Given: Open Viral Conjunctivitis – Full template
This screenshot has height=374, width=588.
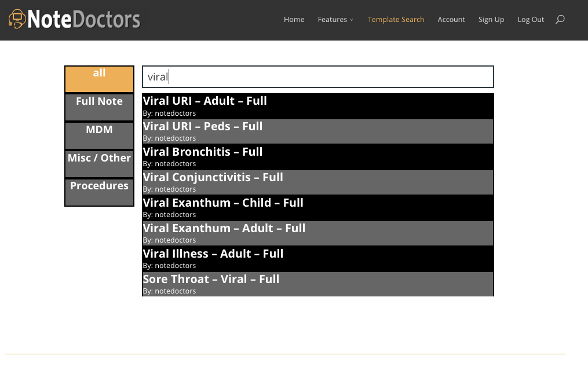Looking at the screenshot, I should pyautogui.click(x=317, y=182).
